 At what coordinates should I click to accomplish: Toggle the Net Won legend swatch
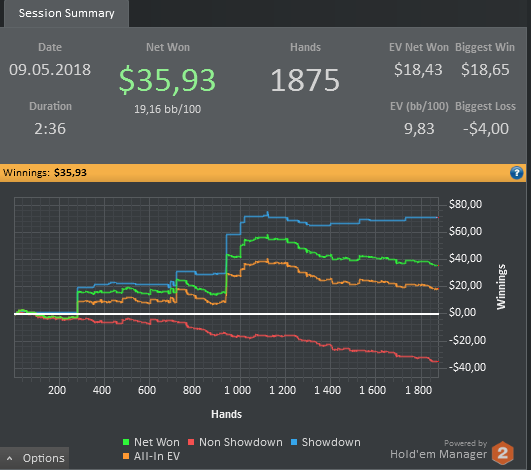126,442
